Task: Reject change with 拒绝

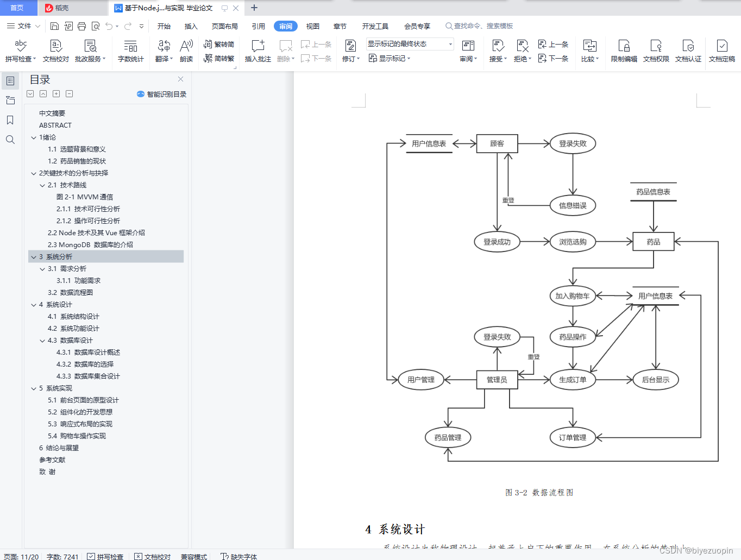Action: pyautogui.click(x=522, y=51)
